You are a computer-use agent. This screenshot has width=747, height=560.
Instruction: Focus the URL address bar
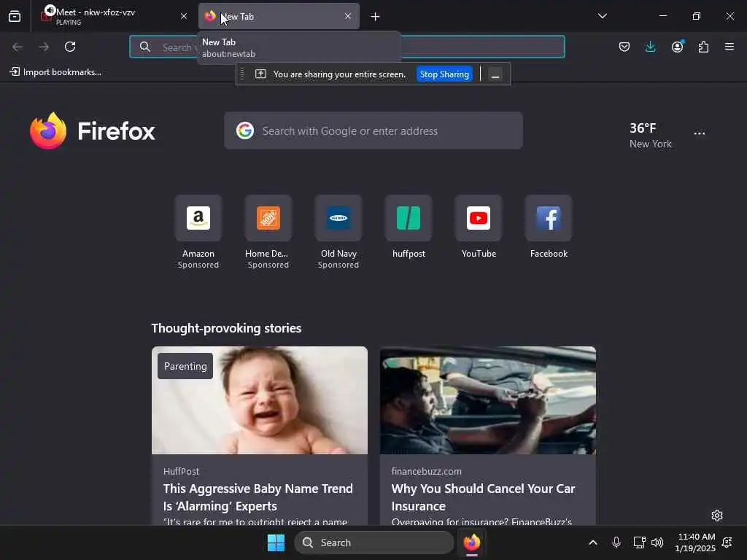pyautogui.click(x=347, y=47)
